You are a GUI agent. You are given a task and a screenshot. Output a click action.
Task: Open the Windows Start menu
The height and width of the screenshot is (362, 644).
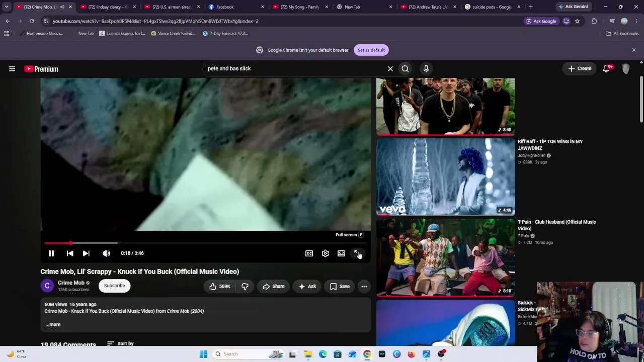point(203,354)
